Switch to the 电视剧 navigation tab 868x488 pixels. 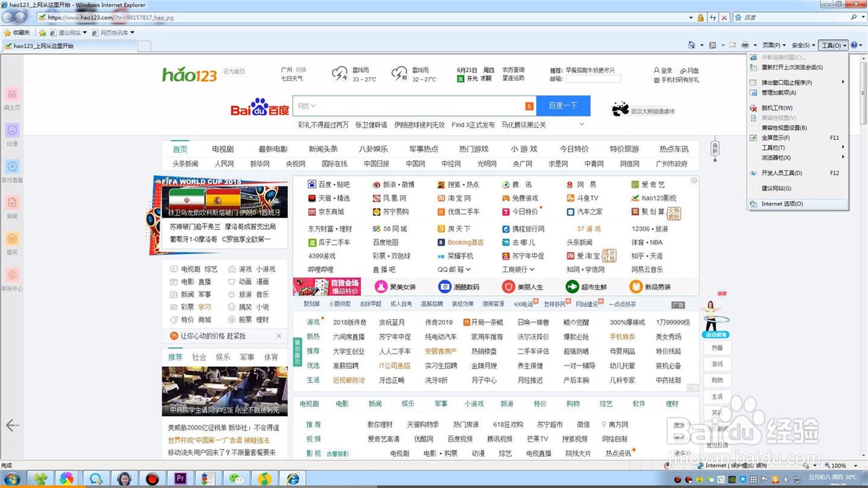tap(222, 149)
